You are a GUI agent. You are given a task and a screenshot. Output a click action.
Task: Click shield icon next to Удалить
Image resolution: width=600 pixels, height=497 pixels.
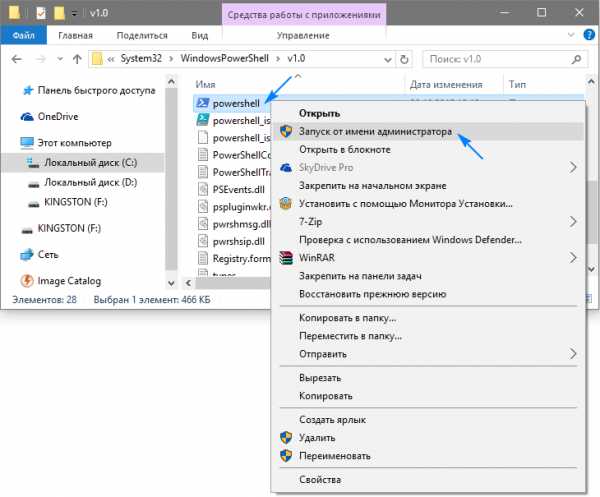click(286, 438)
